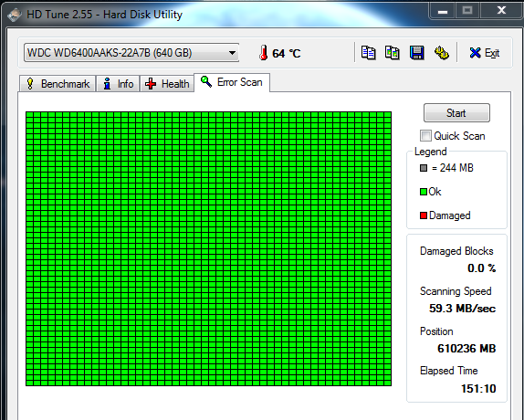The height and width of the screenshot is (420, 524).
Task: Save screenshot using floppy disk icon
Action: click(416, 53)
